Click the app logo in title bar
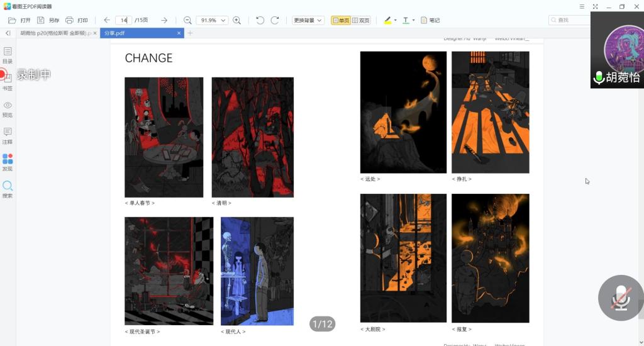This screenshot has height=346, width=644. coord(7,6)
